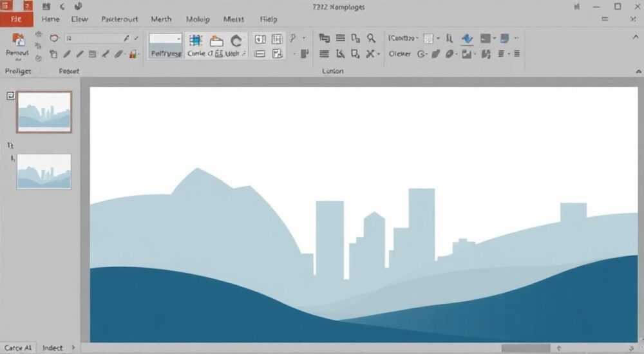
Task: Click the input box in the Feaset group
Action: [x=97, y=38]
